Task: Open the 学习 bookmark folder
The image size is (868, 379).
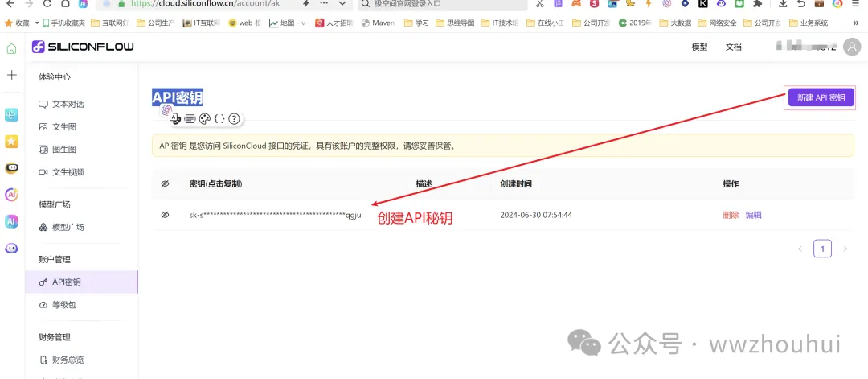Action: pyautogui.click(x=417, y=23)
